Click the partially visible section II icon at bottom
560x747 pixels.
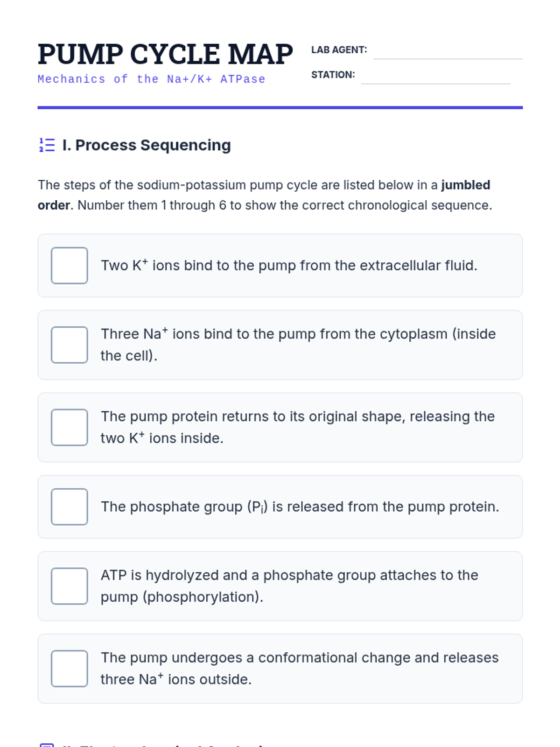[47, 745]
